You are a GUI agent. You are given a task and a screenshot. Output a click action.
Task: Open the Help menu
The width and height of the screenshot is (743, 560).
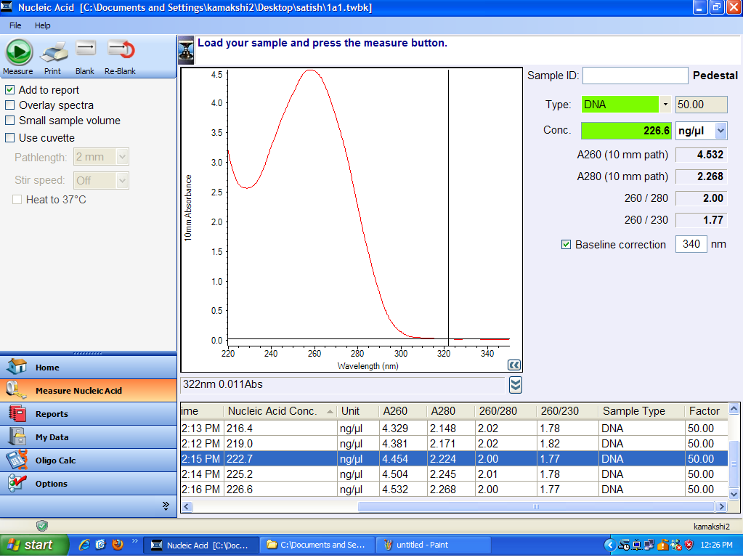[43, 25]
